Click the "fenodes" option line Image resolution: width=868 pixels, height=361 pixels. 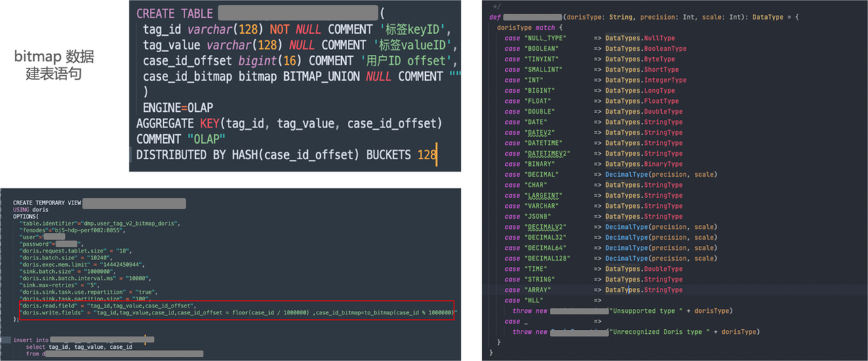pos(73,230)
